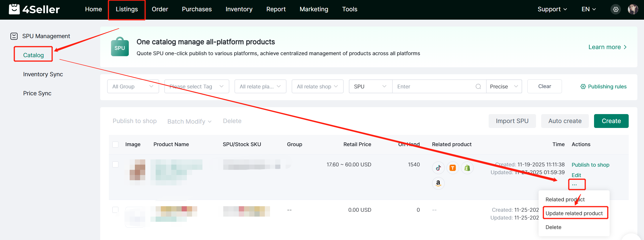Click the green SPU bag icon

[x=120, y=47]
